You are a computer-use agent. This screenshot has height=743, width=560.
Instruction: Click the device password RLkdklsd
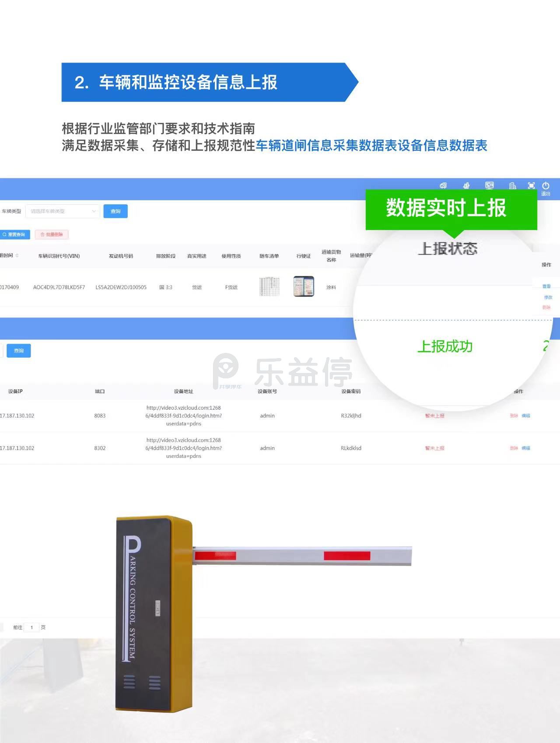[x=351, y=448]
